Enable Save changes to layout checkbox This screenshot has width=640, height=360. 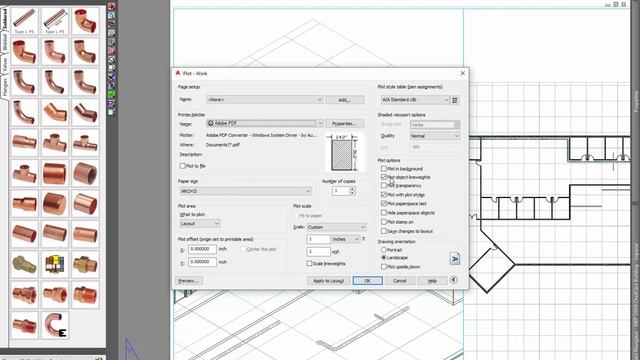(x=384, y=231)
